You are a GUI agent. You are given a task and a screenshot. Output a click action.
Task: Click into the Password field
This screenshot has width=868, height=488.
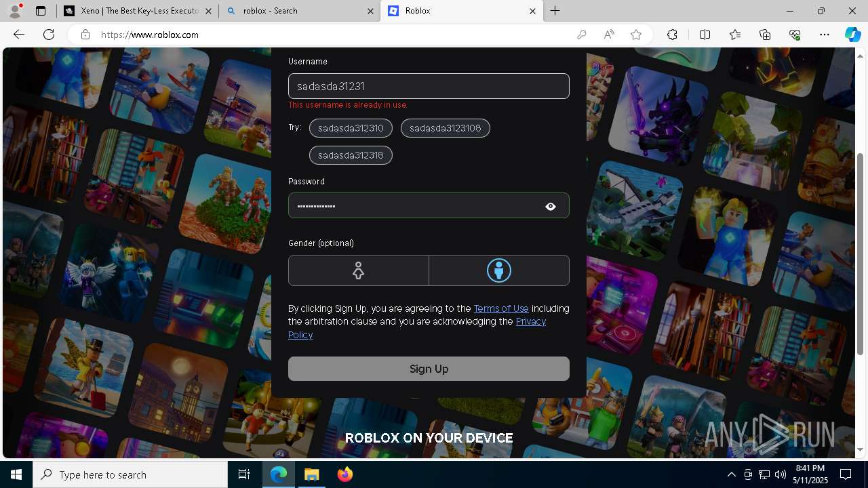(429, 205)
